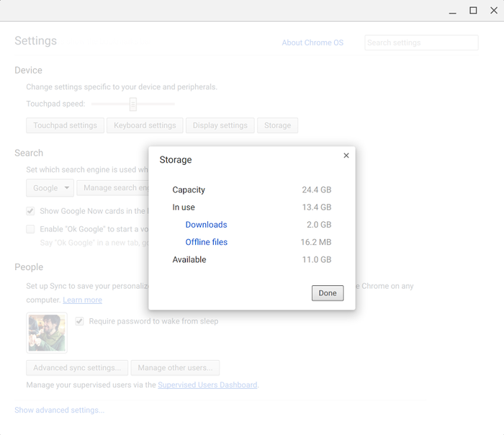
Task: Enable the Ok Google checkbox
Action: 30,229
